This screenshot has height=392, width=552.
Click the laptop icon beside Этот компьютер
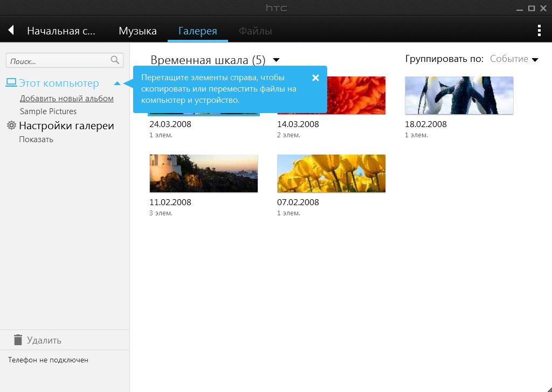pyautogui.click(x=11, y=82)
